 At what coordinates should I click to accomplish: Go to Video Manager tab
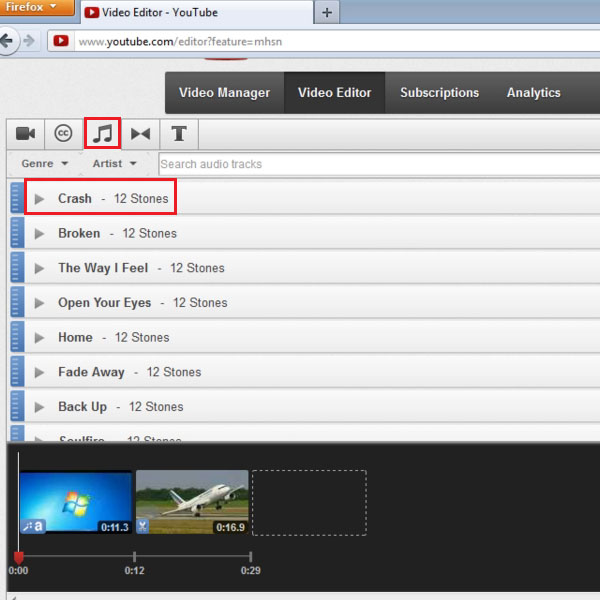pyautogui.click(x=224, y=93)
